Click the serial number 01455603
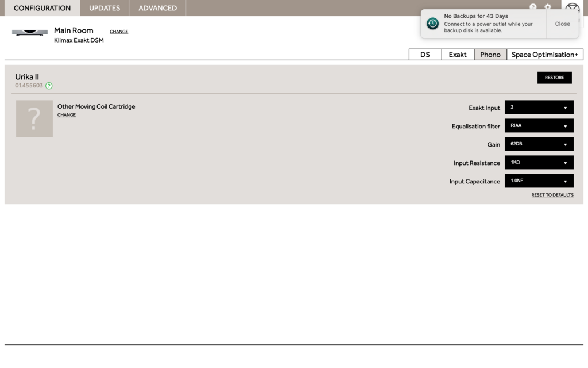 pos(29,86)
